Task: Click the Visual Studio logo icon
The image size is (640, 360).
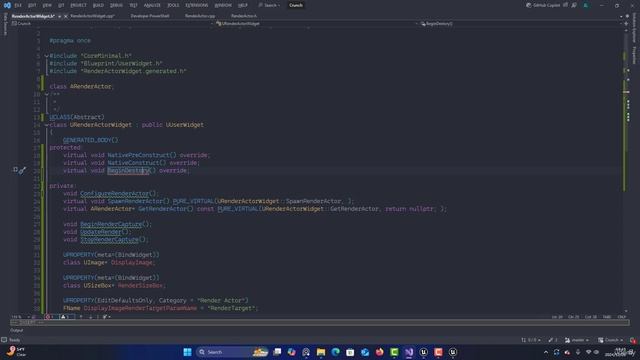Action: click(7, 5)
